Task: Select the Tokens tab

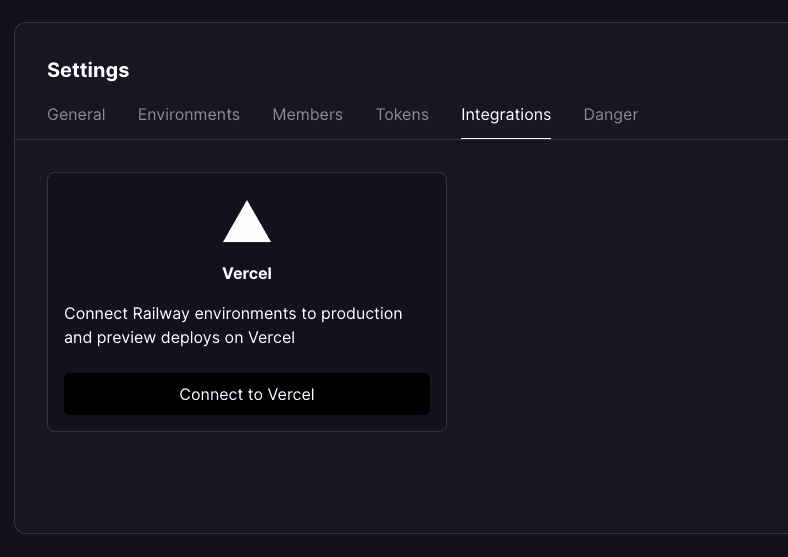Action: tap(402, 114)
